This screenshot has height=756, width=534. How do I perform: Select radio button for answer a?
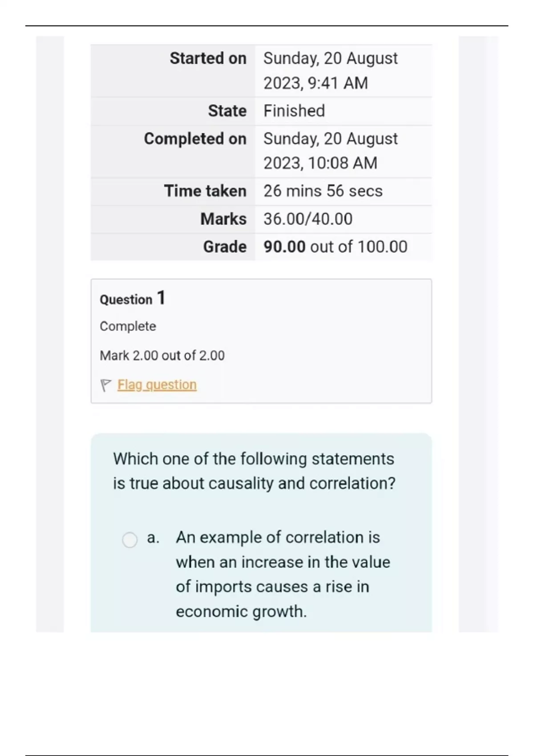[x=129, y=540]
